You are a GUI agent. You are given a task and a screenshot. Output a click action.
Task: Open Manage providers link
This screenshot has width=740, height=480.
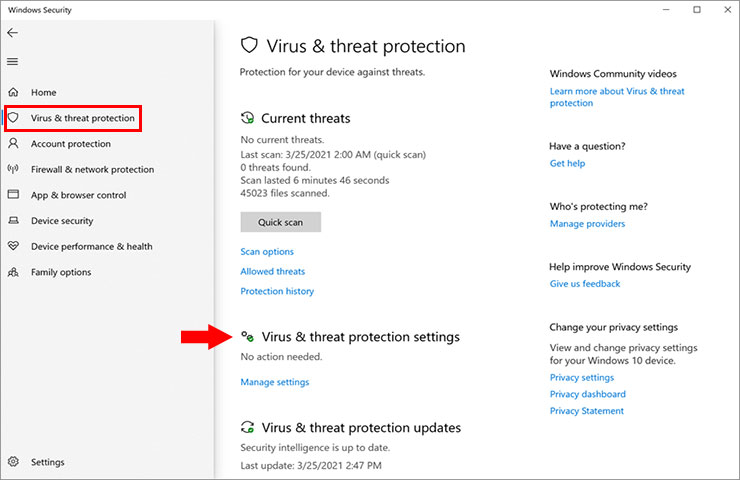587,224
